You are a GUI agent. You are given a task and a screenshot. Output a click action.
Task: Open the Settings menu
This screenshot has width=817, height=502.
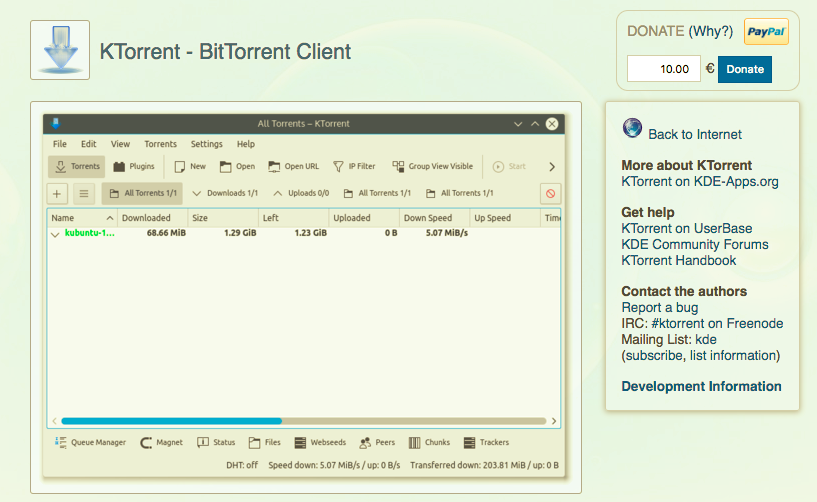tap(206, 144)
